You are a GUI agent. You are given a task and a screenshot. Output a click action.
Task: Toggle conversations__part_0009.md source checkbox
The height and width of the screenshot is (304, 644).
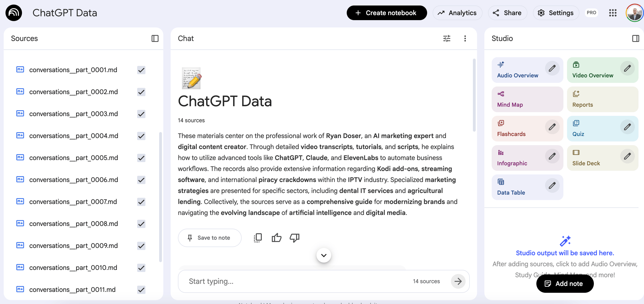tap(141, 246)
